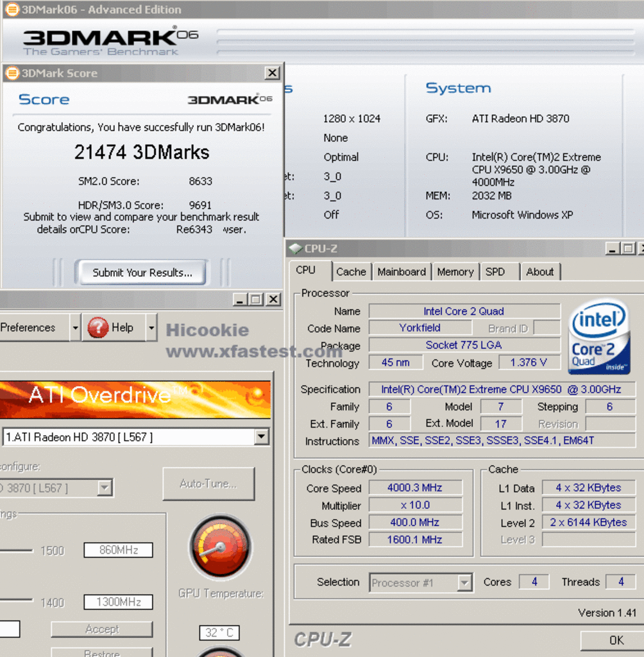Click Submit Your Results button

click(x=142, y=273)
